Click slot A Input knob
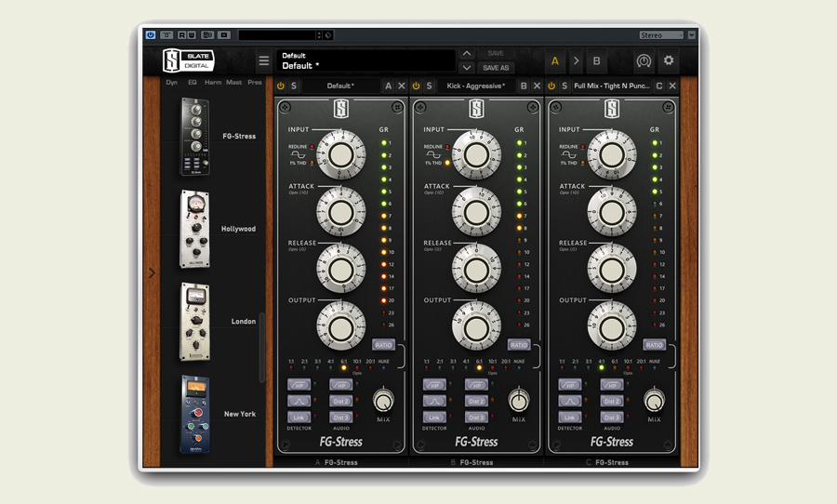The height and width of the screenshot is (504, 837). (341, 155)
